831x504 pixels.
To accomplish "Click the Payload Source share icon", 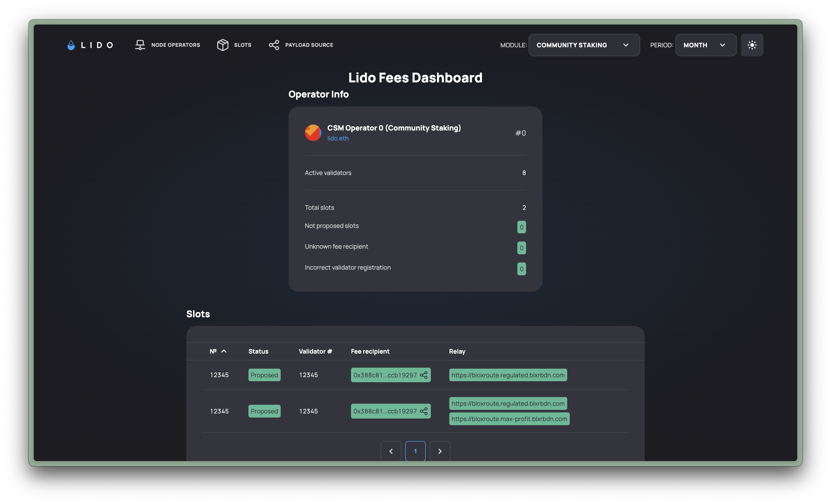I will click(x=274, y=45).
